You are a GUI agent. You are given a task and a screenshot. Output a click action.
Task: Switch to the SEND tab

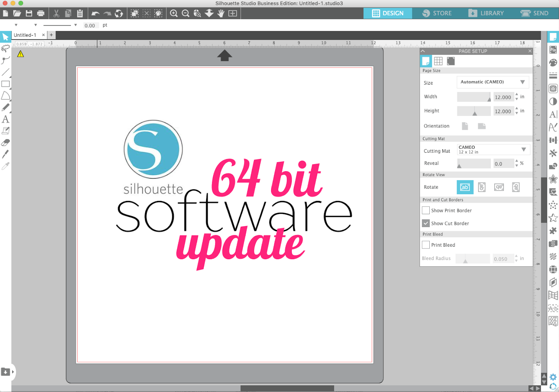coord(534,13)
